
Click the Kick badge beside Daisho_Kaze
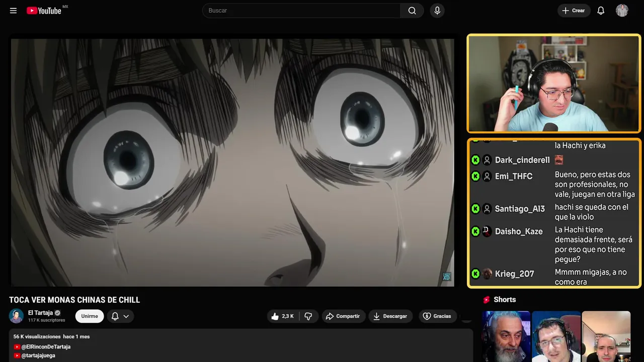(x=475, y=231)
